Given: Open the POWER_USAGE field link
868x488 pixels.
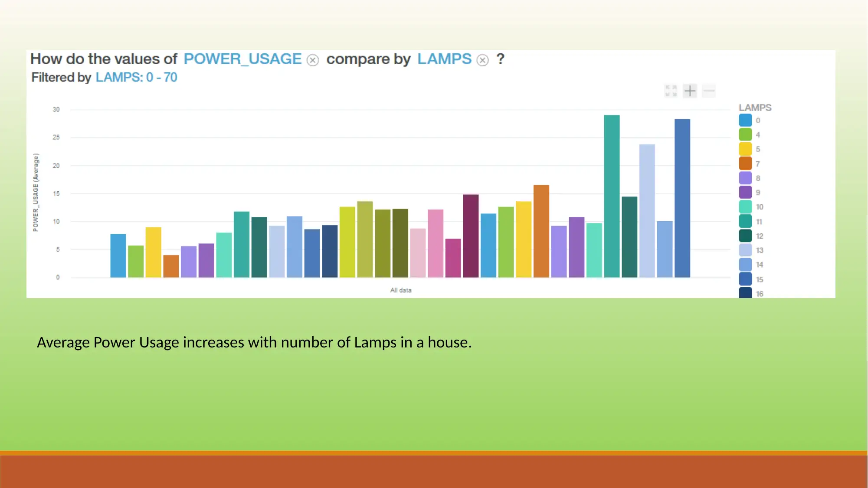Looking at the screenshot, I should click(x=242, y=59).
